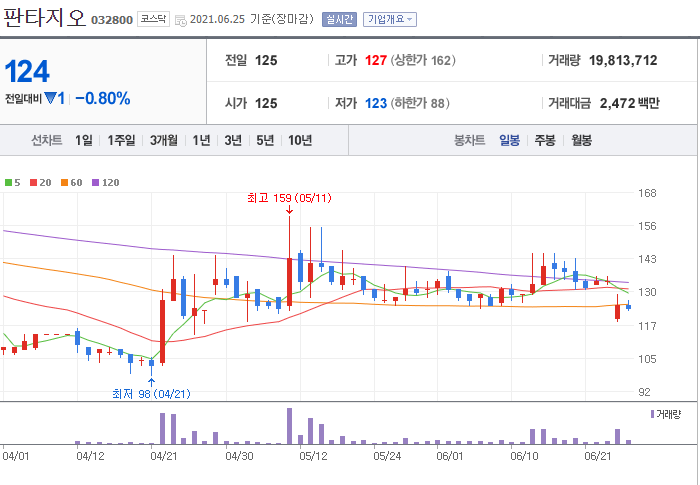Click the green 5-day moving average swatch
Image resolution: width=700 pixels, height=485 pixels.
pos(8,182)
